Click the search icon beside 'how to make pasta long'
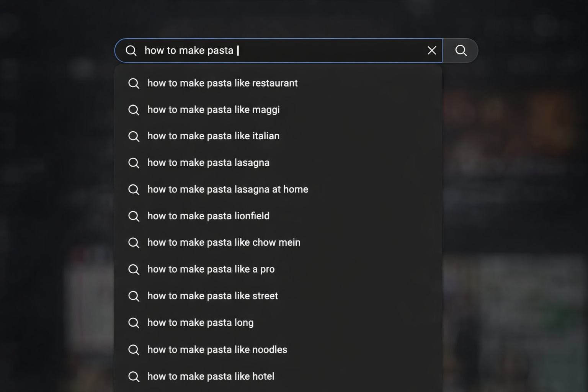 (x=134, y=323)
